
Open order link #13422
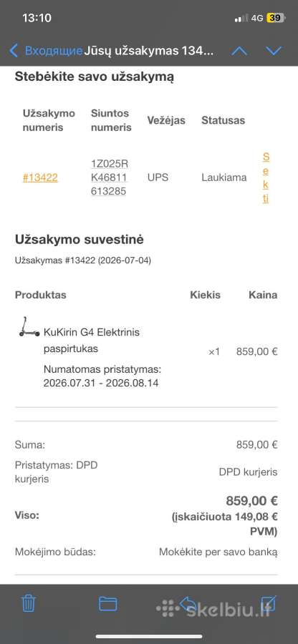pos(40,178)
